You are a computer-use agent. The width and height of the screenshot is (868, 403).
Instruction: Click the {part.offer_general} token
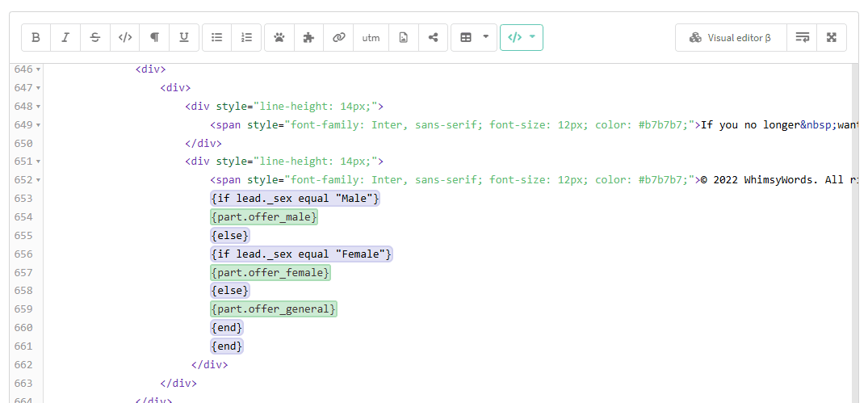pos(274,309)
